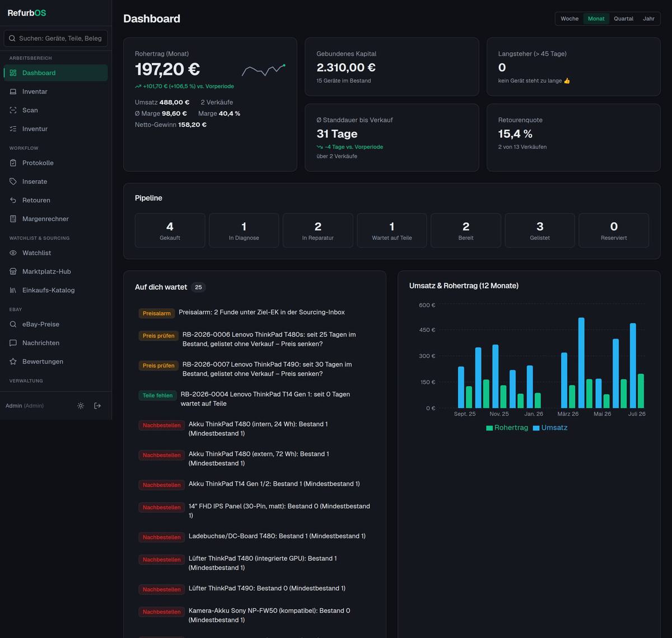Viewport: 672px width, 638px height.
Task: Click the Inventar laptop icon
Action: click(x=13, y=92)
